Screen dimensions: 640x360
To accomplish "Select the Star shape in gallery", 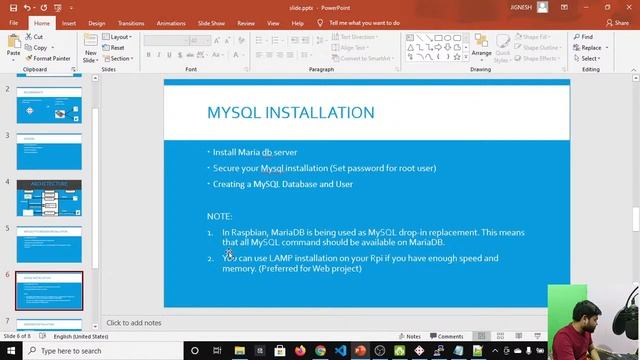I will pos(457,57).
